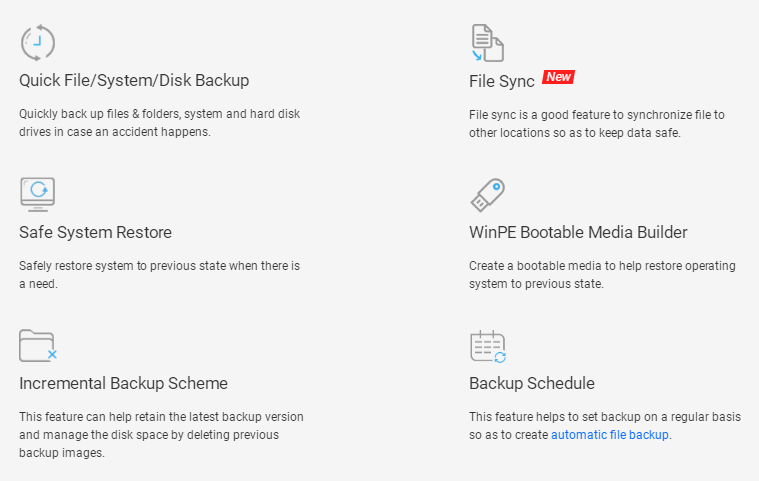759x481 pixels.
Task: Click the Incremental Backup Scheme heading
Action: 123,383
